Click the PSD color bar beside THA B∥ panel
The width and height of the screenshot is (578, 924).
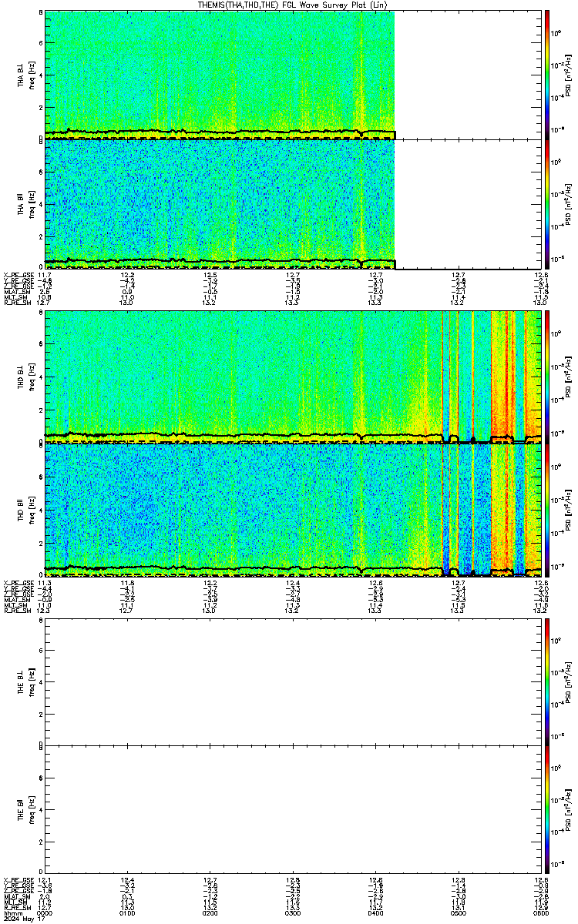(x=547, y=205)
